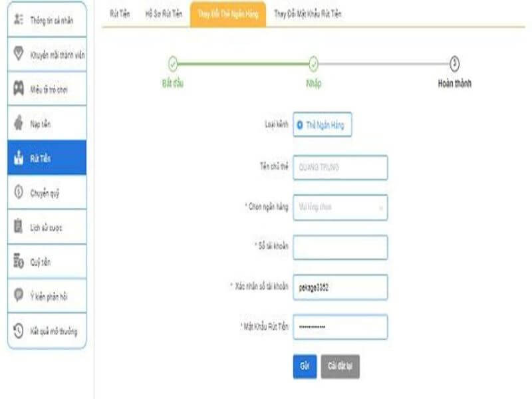532x399 pixels.
Task: Click the Khuyến mãi thành viên diamond icon
Action: tap(19, 55)
